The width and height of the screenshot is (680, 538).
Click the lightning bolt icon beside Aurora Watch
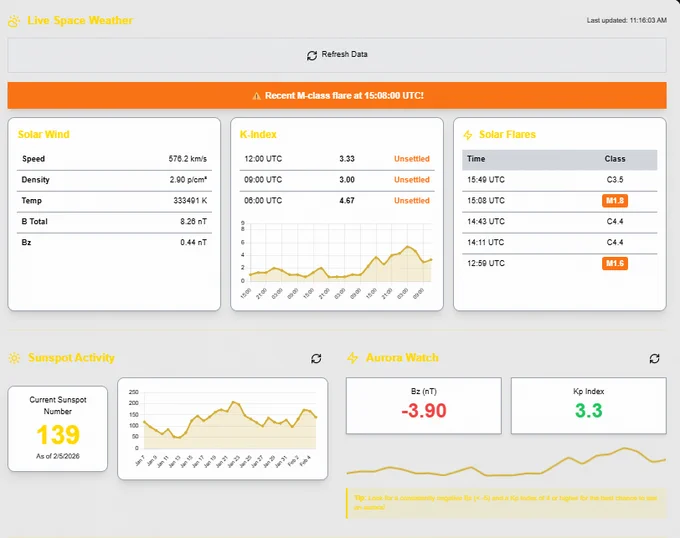pyautogui.click(x=353, y=358)
